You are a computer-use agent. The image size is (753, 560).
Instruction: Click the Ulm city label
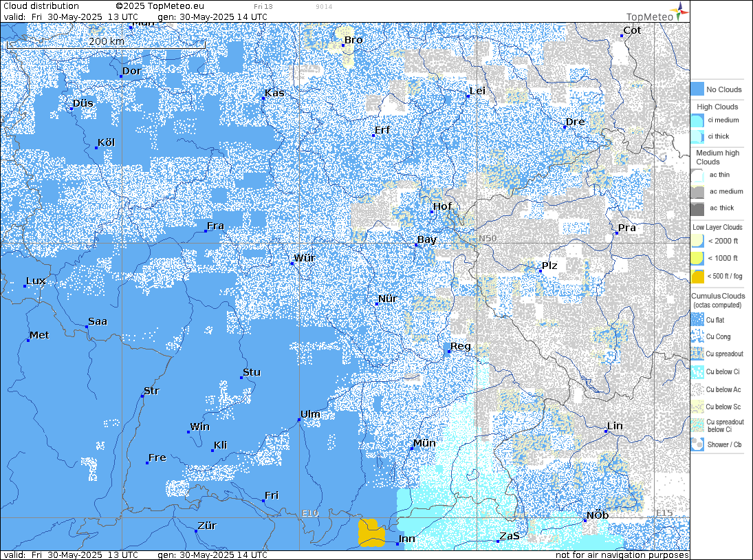(310, 414)
